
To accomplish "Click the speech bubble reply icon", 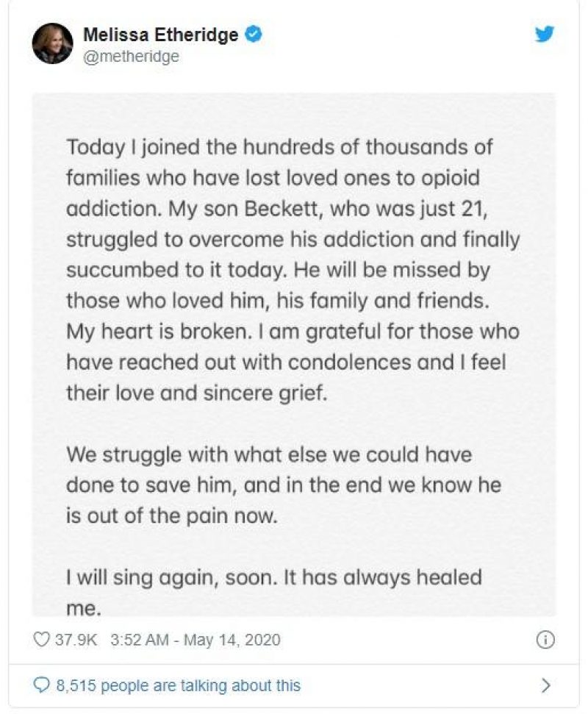I will click(x=41, y=685).
